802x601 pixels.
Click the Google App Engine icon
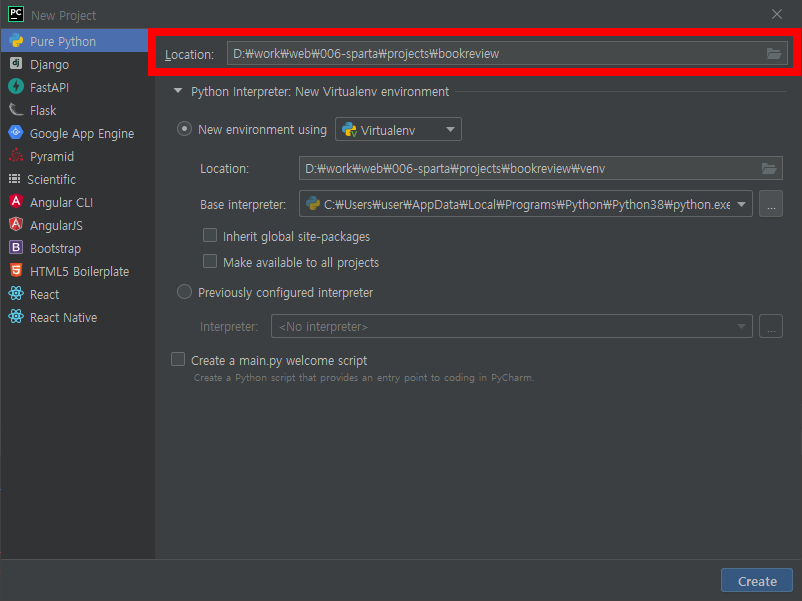click(16, 132)
